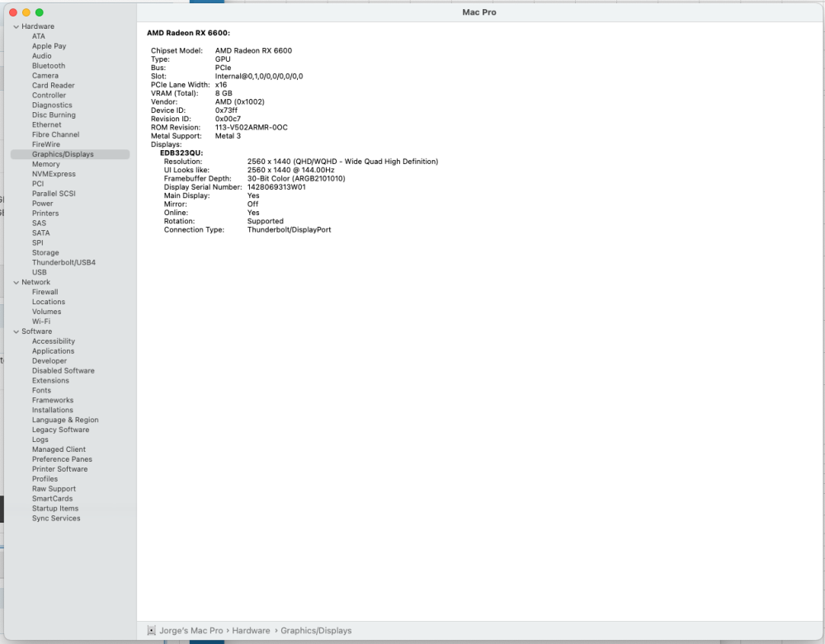Open the Power entry
This screenshot has width=825, height=644.
coord(43,204)
